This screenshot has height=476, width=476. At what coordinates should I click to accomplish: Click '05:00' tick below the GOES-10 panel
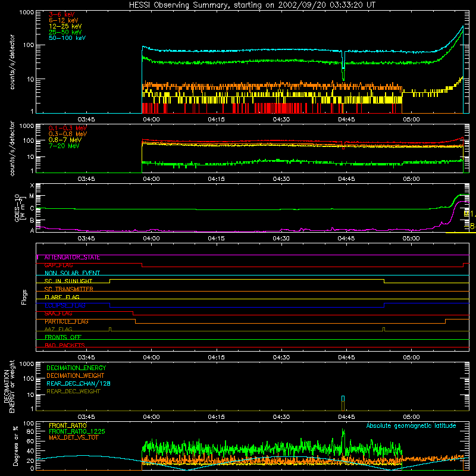tap(411, 239)
